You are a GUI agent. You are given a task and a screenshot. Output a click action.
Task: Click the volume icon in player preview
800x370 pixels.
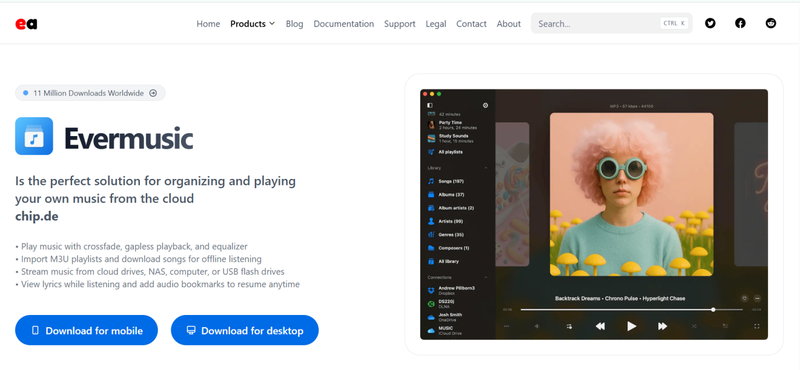[537, 326]
